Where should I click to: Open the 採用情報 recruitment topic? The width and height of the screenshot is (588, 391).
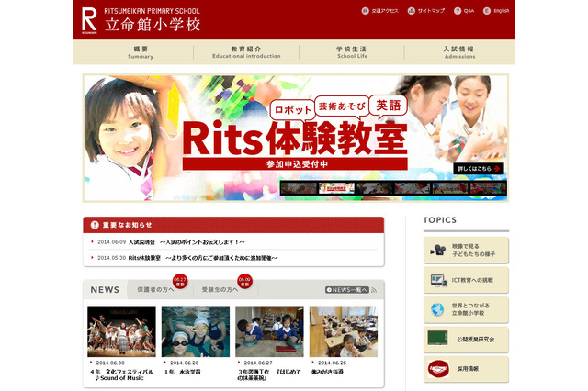[466, 369]
